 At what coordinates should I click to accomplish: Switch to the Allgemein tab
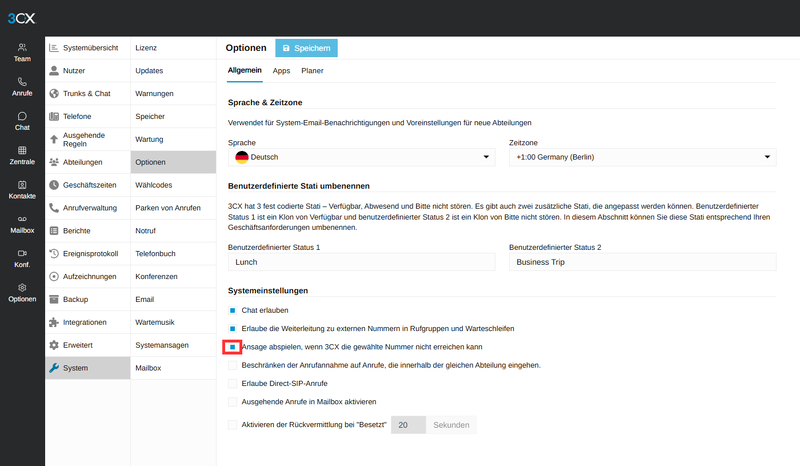(245, 70)
